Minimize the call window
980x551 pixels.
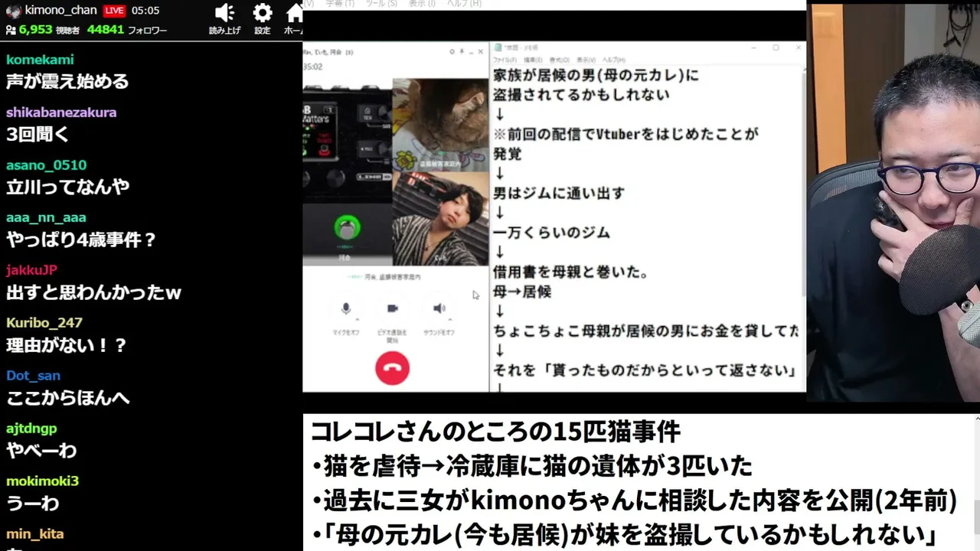[x=471, y=52]
